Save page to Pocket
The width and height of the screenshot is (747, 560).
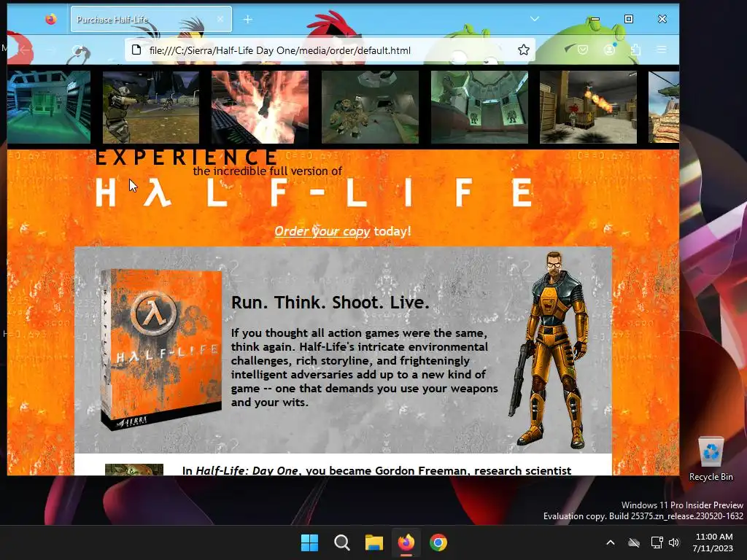pyautogui.click(x=583, y=50)
